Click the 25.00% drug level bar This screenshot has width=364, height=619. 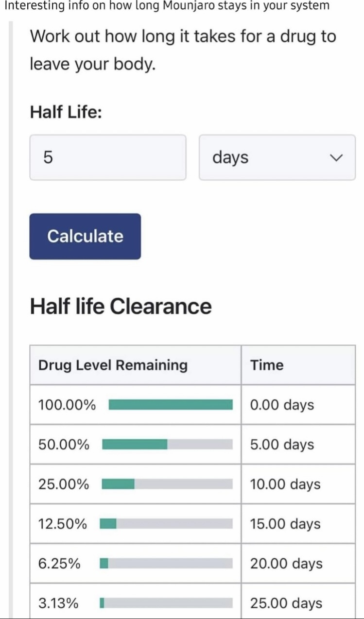point(167,484)
